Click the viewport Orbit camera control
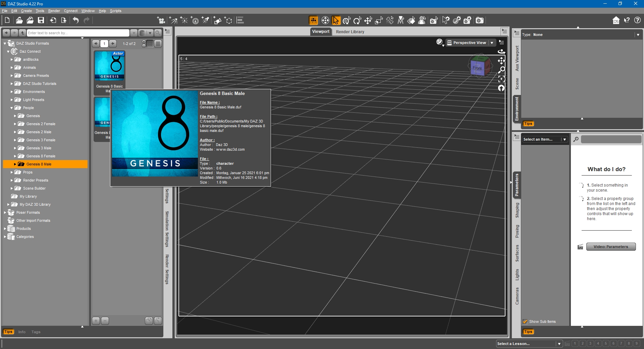644x349 pixels. click(501, 52)
